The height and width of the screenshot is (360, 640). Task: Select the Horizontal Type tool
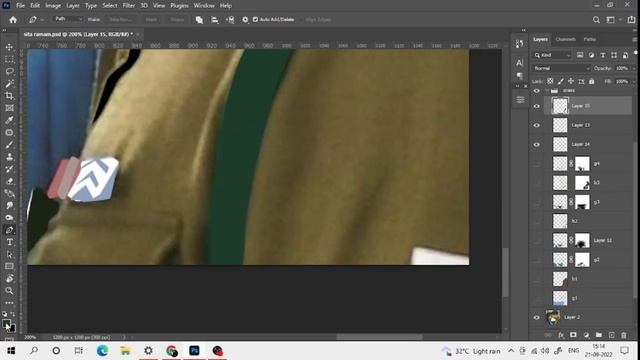coord(9,242)
